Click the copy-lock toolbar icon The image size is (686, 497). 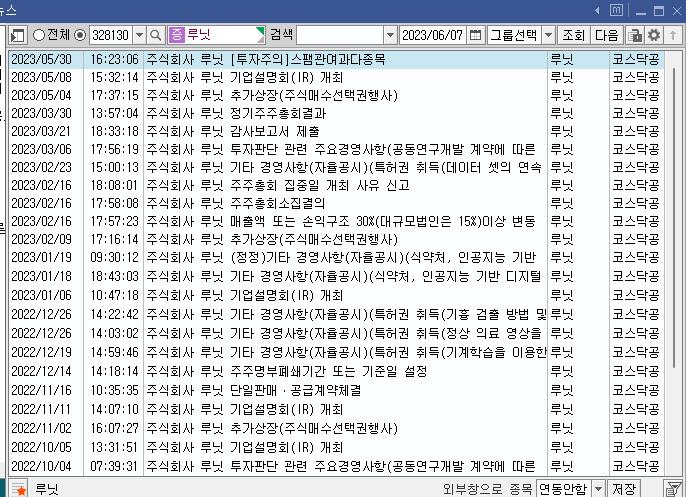tap(634, 35)
